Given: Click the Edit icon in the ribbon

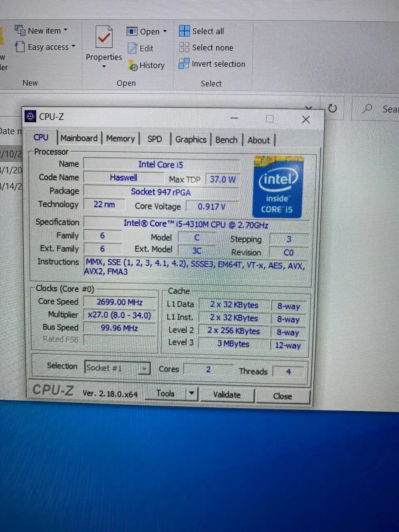Looking at the screenshot, I should [132, 48].
